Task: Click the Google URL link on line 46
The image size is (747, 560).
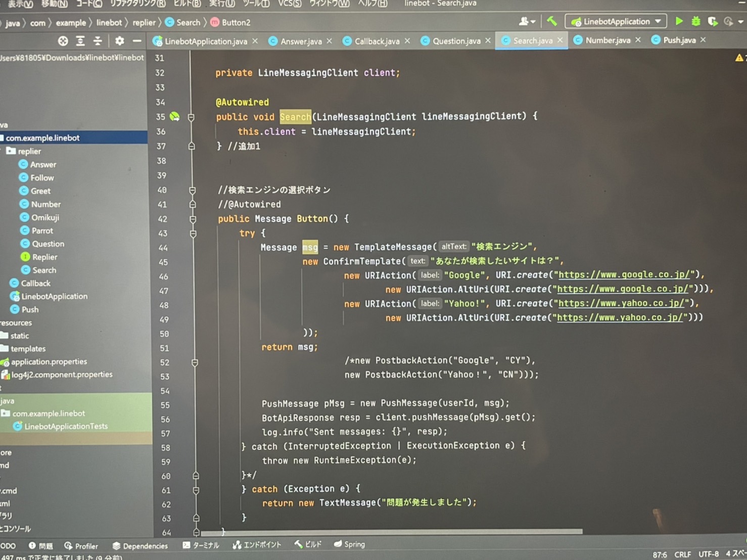Action: click(x=624, y=274)
